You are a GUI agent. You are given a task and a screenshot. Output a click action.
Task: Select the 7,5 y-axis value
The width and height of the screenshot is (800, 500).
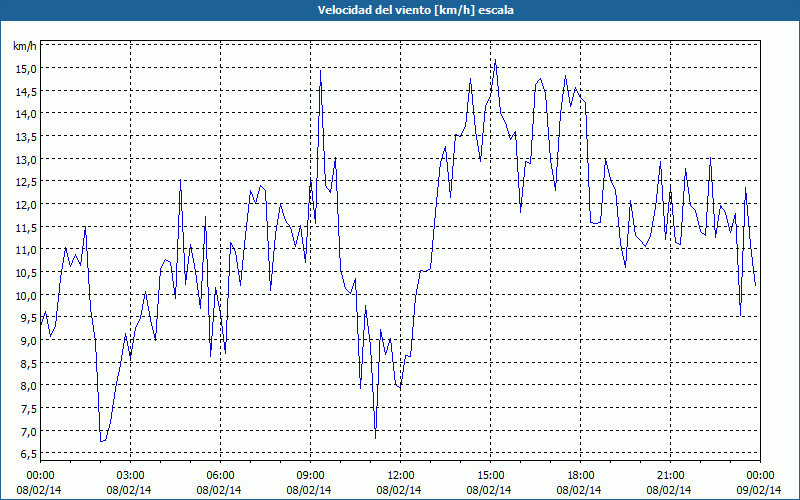click(28, 409)
